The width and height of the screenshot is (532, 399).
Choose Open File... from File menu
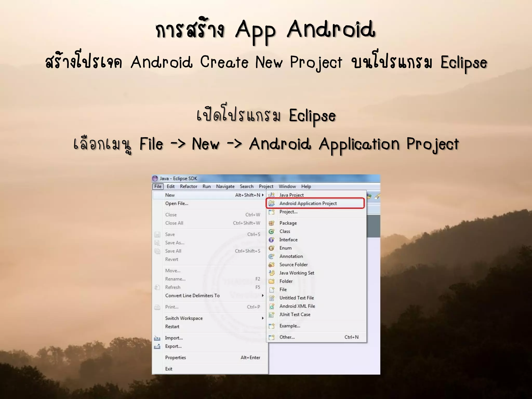(x=210, y=203)
